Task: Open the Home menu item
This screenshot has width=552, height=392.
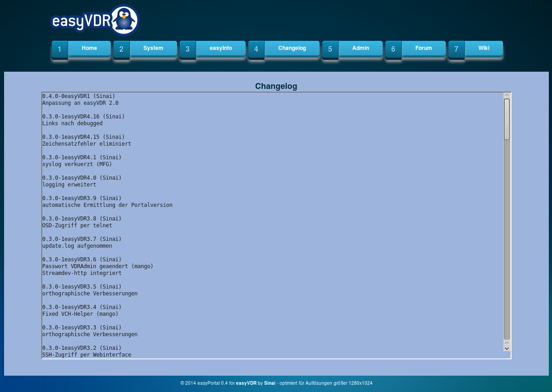Action: pyautogui.click(x=89, y=48)
